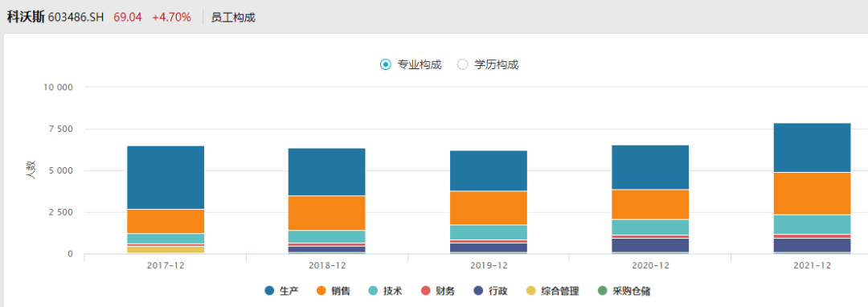Click the +4.70% price change text
Screen dimensions: 868x307
(x=172, y=17)
